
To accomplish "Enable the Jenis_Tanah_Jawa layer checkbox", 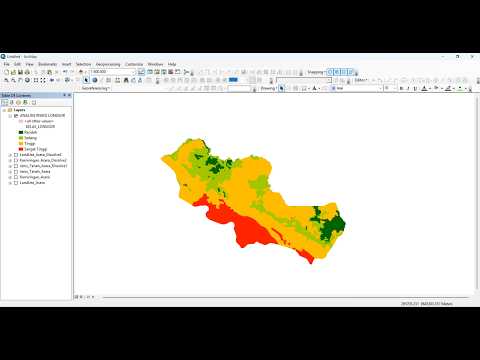I will point(16,172).
